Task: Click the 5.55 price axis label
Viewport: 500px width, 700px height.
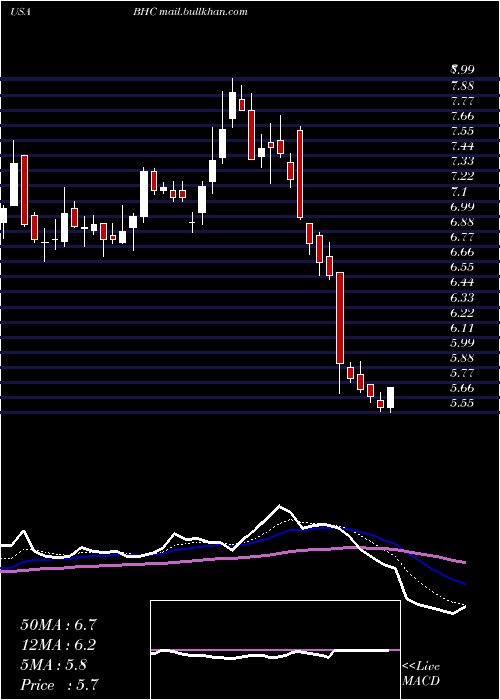Action: [462, 403]
